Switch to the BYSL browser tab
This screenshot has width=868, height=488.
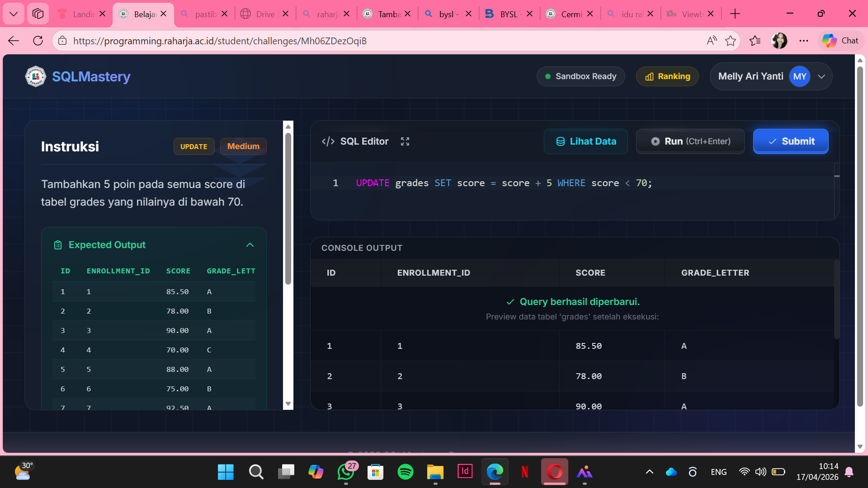click(508, 14)
